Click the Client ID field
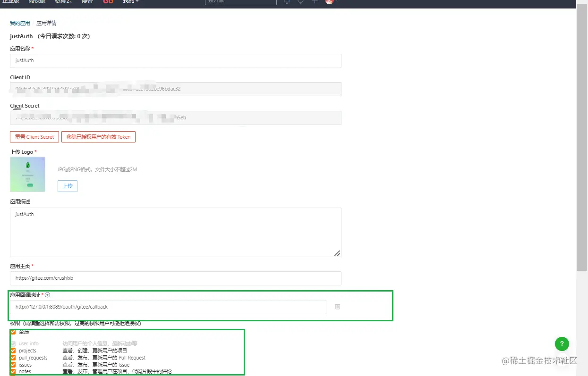588x376 pixels. click(176, 89)
